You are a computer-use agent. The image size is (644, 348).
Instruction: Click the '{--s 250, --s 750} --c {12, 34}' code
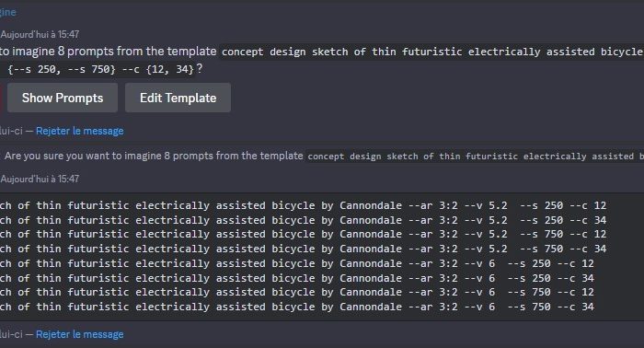point(100,69)
